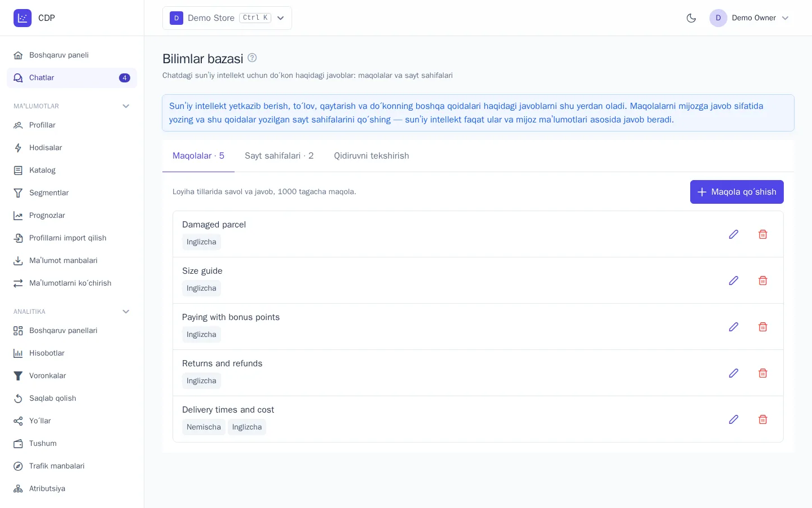Collapse the MA'LUMOTLAR section
The height and width of the screenshot is (508, 812).
coord(126,106)
